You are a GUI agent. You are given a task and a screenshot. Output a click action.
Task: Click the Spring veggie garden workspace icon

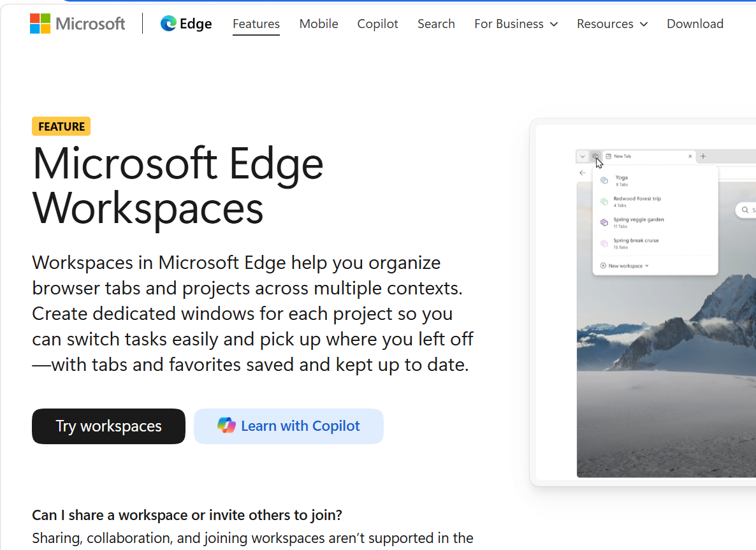(x=604, y=222)
